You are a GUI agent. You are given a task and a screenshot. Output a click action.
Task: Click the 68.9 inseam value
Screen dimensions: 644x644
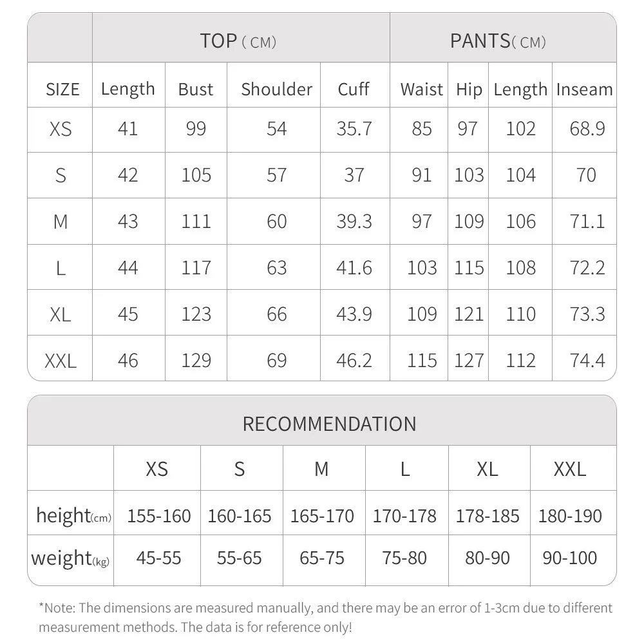tap(587, 129)
